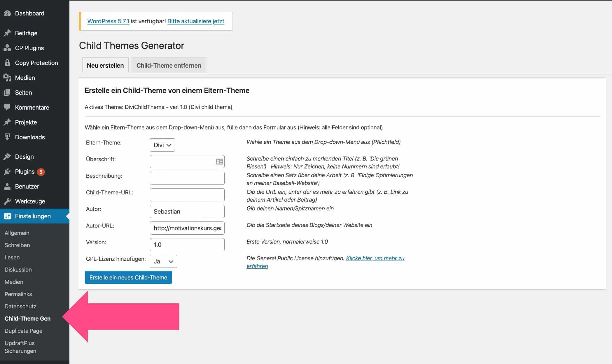Click inside the Beschreibung input field
The width and height of the screenshot is (612, 364).
(x=187, y=178)
